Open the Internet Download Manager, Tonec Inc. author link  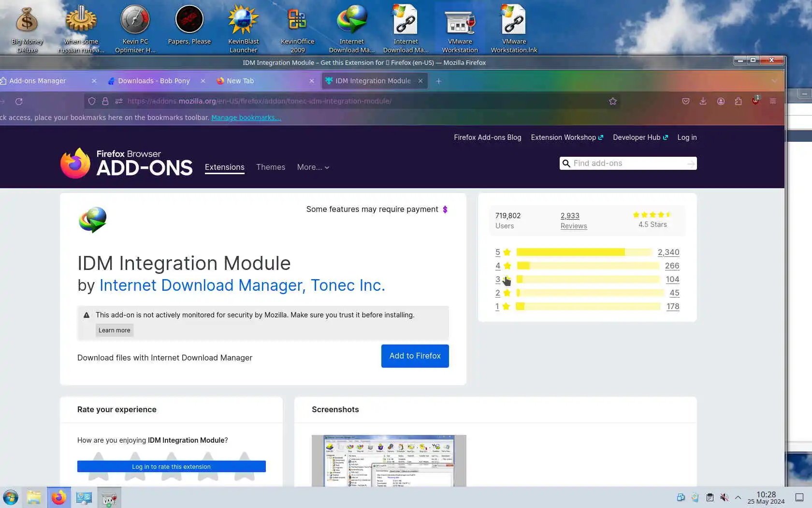click(242, 285)
